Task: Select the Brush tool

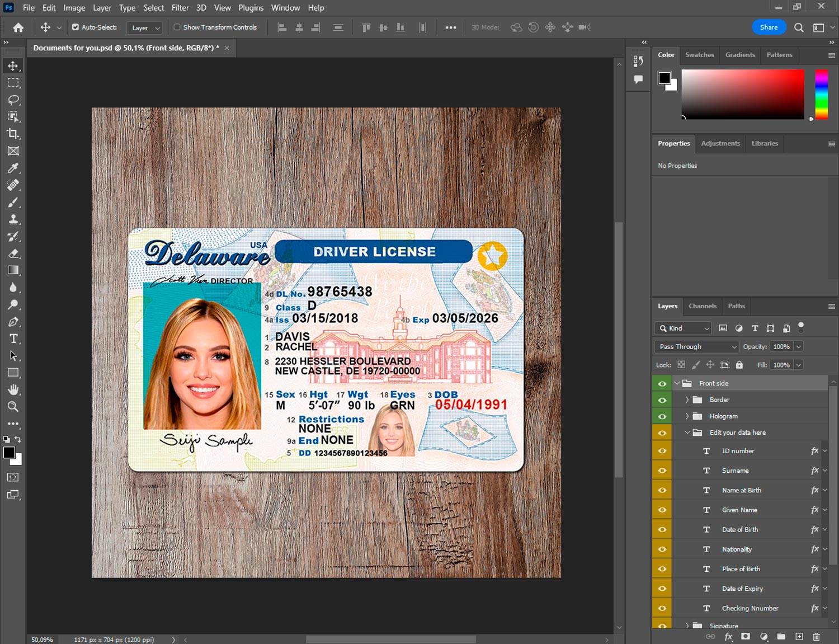Action: (13, 202)
